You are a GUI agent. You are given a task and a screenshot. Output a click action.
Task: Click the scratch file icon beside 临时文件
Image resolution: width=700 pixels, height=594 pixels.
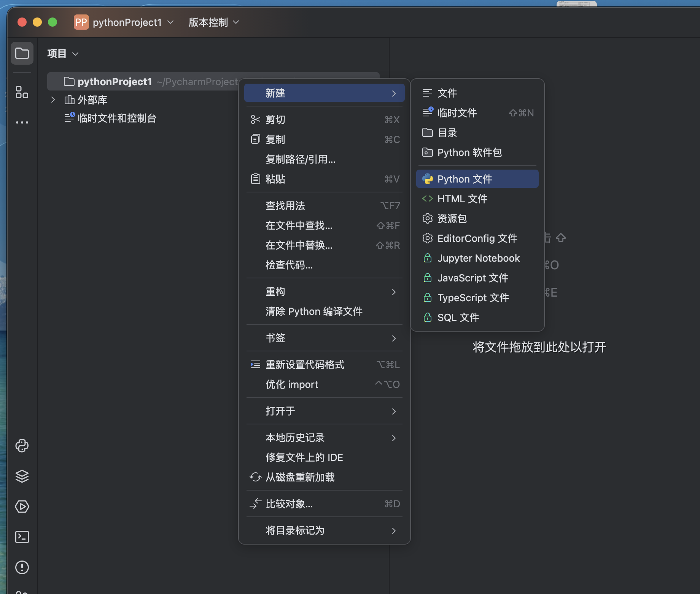[x=428, y=112]
